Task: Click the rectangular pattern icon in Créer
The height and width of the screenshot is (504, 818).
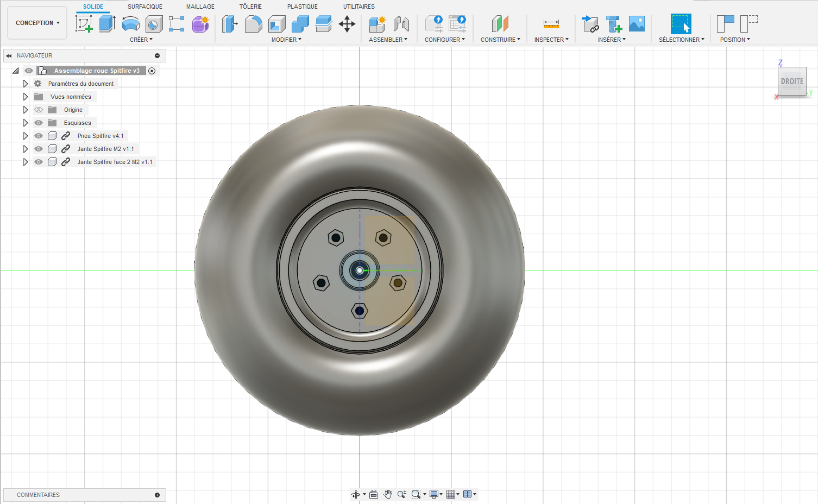Action: tap(177, 24)
